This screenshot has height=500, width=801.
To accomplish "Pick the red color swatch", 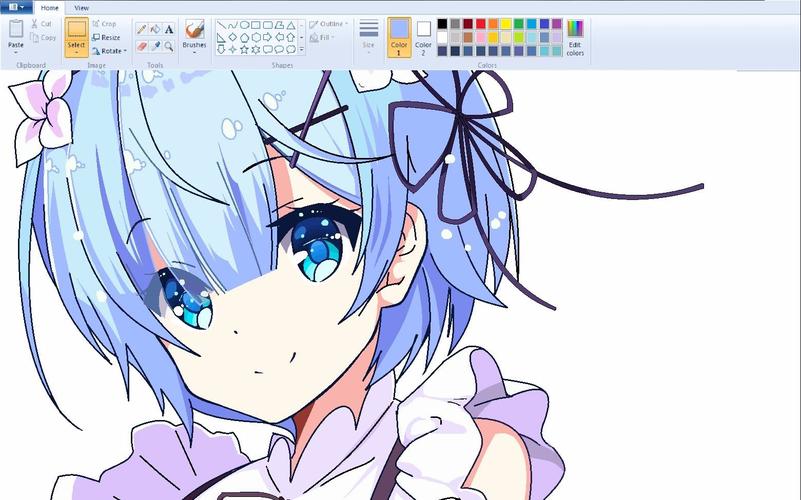I will point(480,23).
